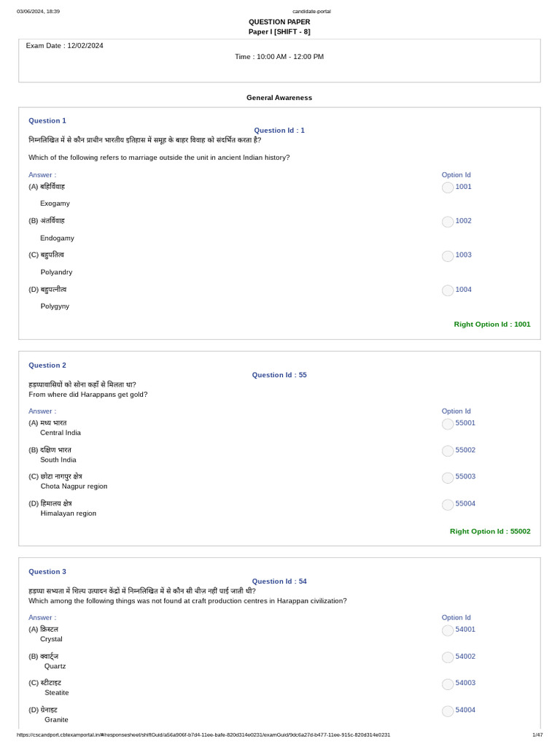Viewport: 560px width, 747px height.
Task: Click the Exogamy answer text
Action: (x=55, y=204)
